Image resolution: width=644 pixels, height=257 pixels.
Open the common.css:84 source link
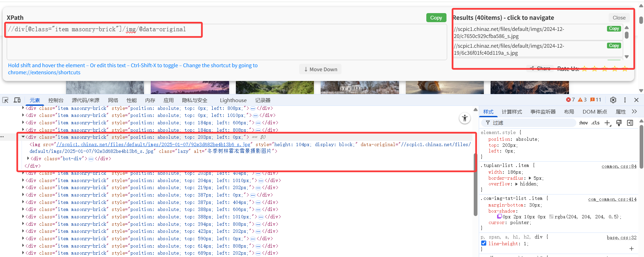tap(619, 166)
